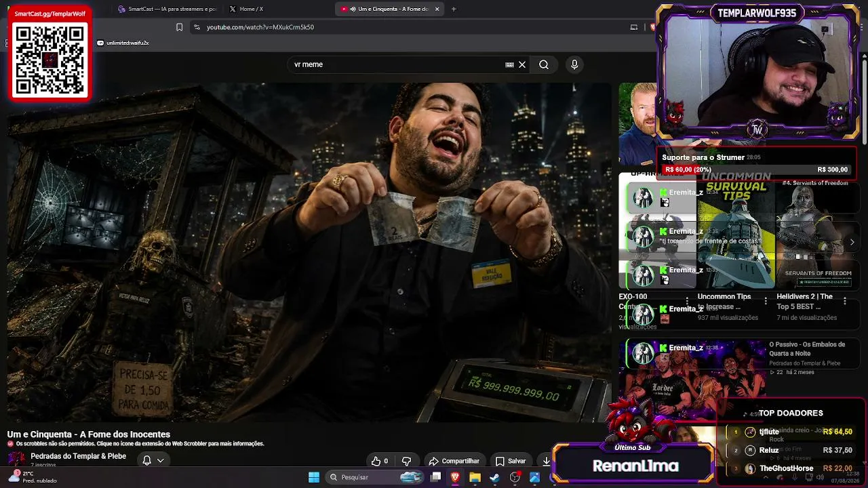Viewport: 868px width, 488px height.
Task: Open the Uncommon Survival Tips video thumbnail
Action: click(736, 230)
